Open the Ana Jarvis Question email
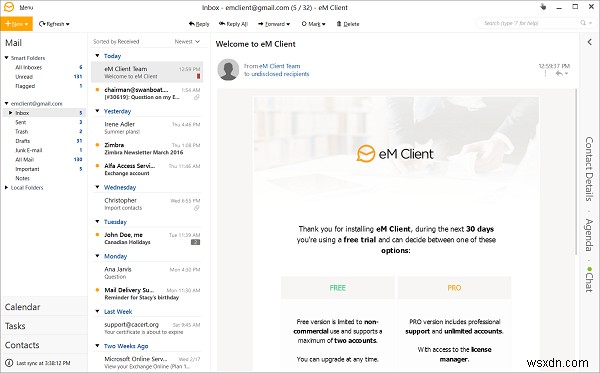 pyautogui.click(x=147, y=273)
